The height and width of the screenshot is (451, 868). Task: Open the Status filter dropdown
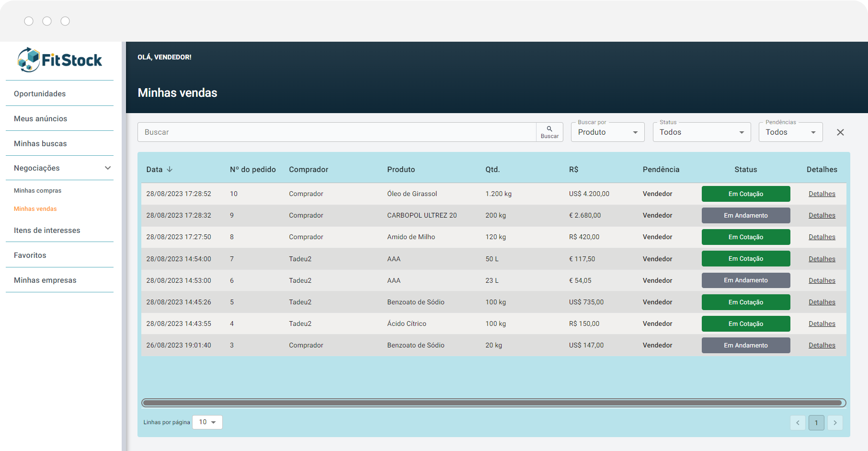click(x=701, y=132)
